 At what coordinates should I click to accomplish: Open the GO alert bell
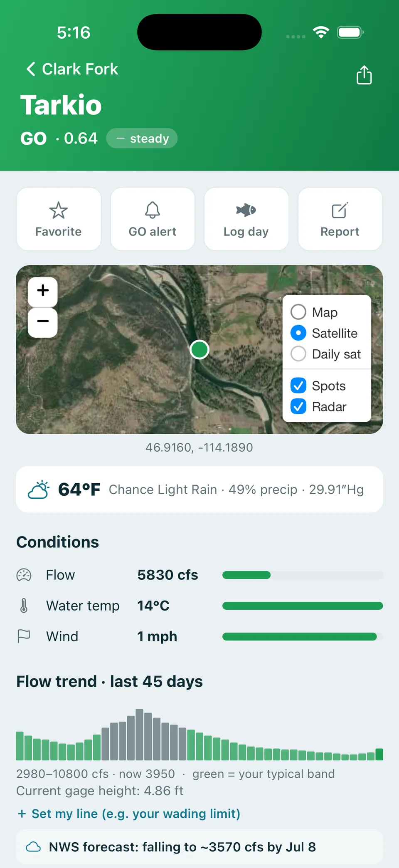tap(153, 219)
